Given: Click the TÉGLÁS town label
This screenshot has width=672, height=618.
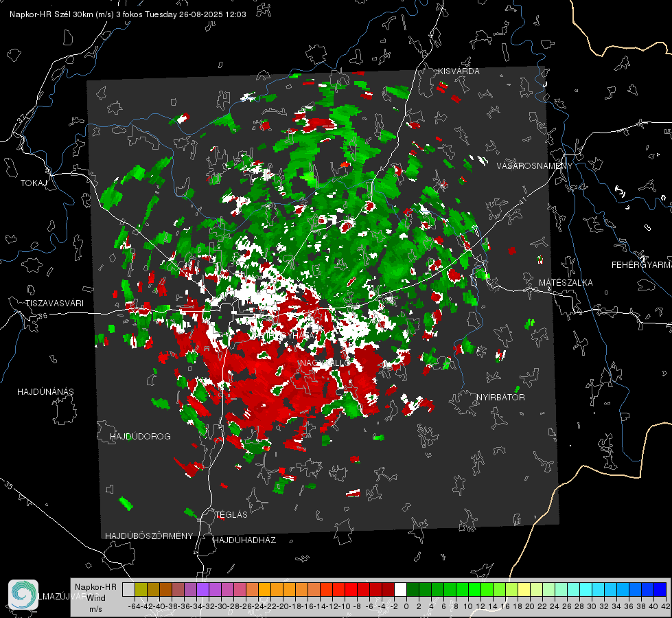Looking at the screenshot, I should (x=231, y=514).
